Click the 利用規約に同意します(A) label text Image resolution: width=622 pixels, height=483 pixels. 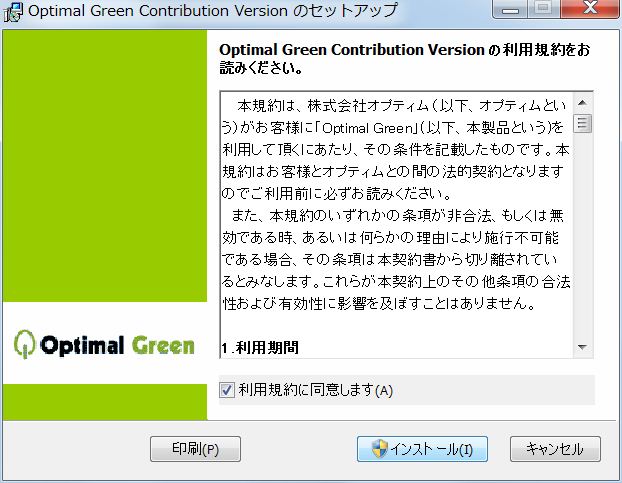tap(315, 390)
